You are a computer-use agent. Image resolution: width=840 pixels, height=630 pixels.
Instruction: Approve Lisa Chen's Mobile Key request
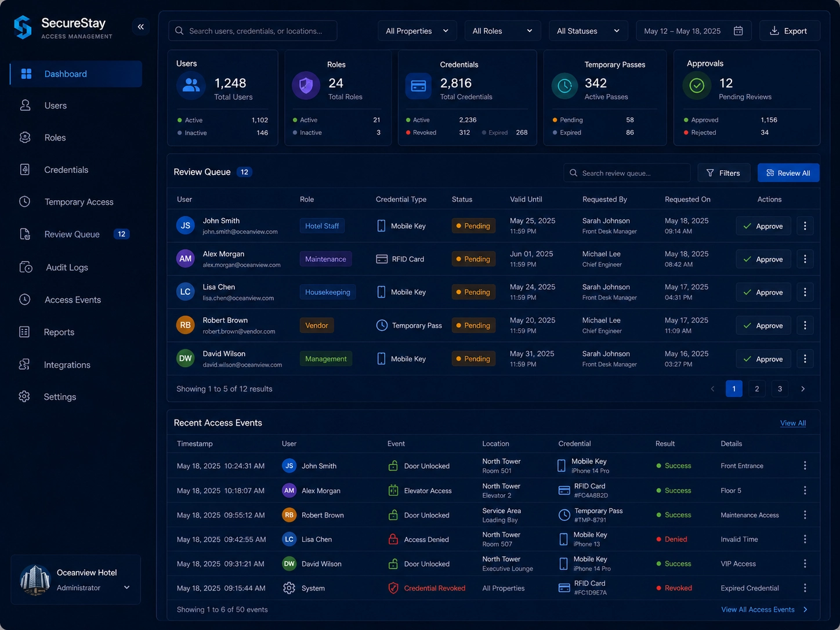763,292
